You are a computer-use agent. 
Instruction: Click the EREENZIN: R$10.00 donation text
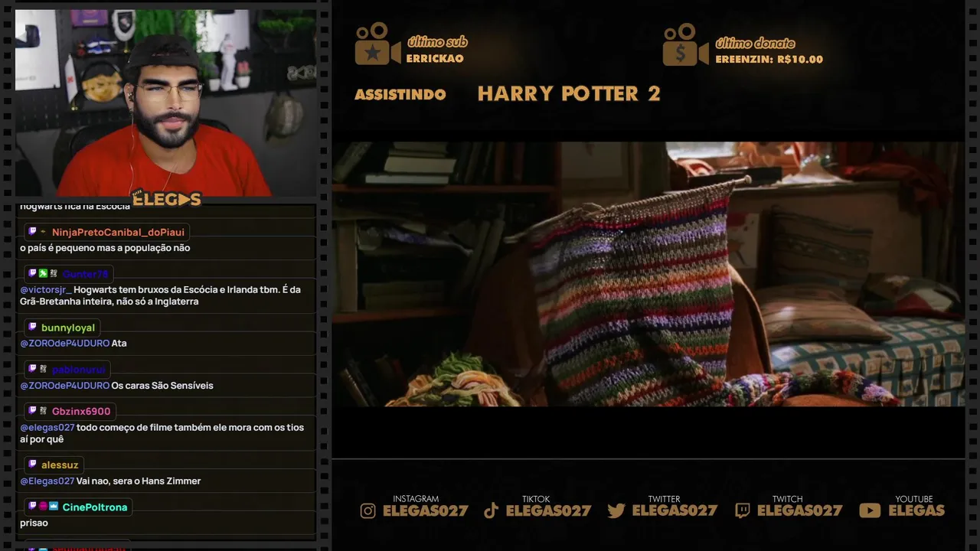769,59
